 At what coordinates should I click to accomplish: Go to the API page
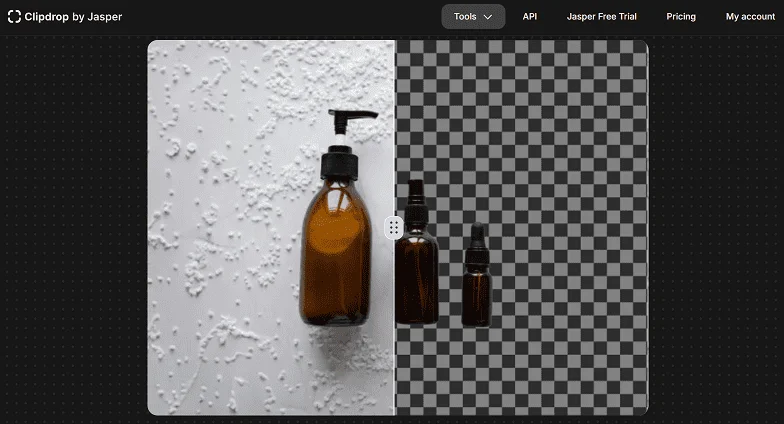point(530,17)
